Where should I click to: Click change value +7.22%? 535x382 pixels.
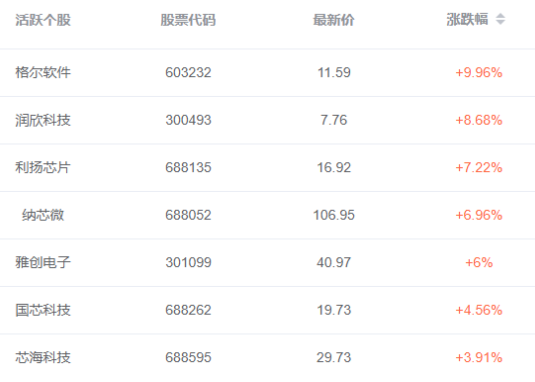click(x=479, y=167)
